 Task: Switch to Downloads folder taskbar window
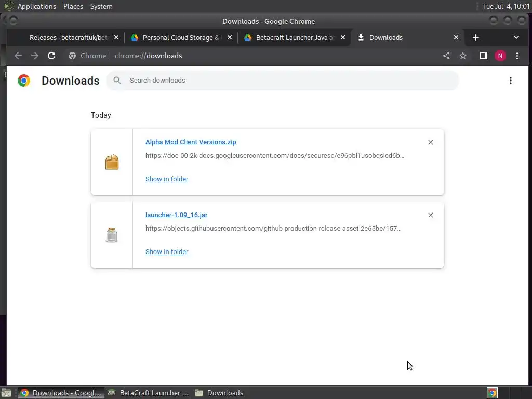(x=220, y=393)
